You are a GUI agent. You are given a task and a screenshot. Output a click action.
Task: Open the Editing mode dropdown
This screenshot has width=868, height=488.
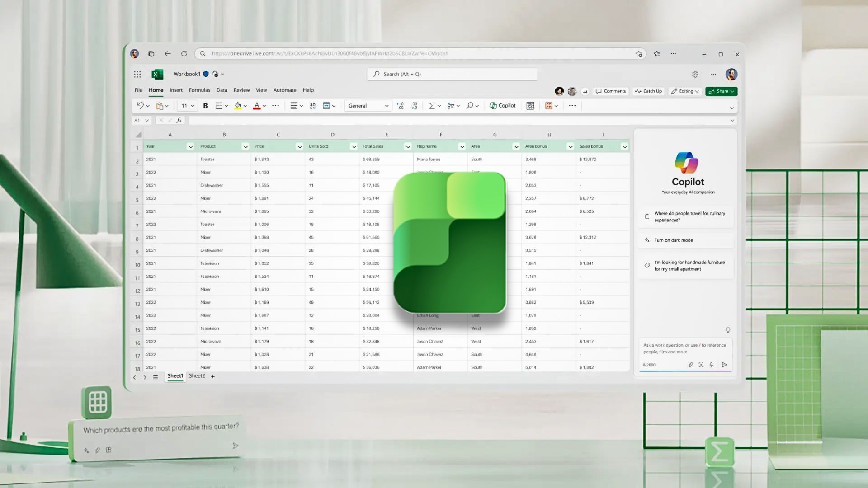pos(685,91)
